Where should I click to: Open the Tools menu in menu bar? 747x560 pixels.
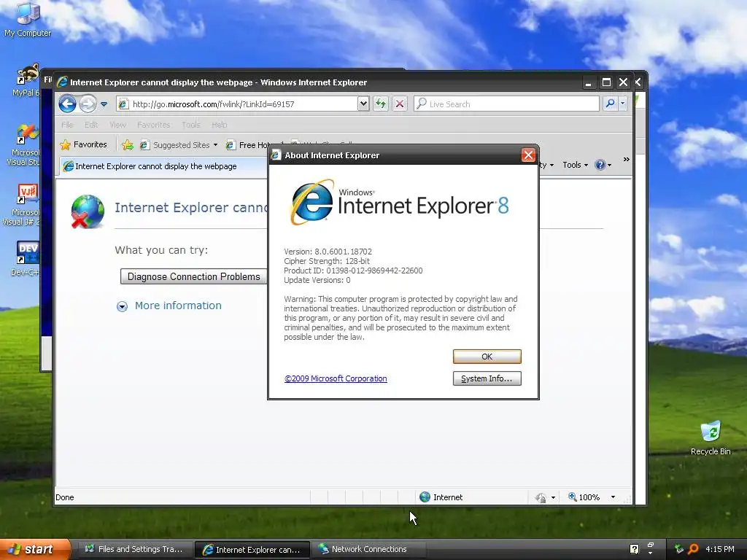[x=191, y=125]
